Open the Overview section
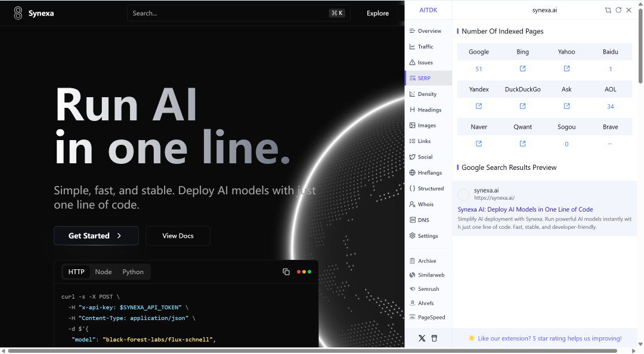This screenshot has height=354, width=644. point(428,31)
